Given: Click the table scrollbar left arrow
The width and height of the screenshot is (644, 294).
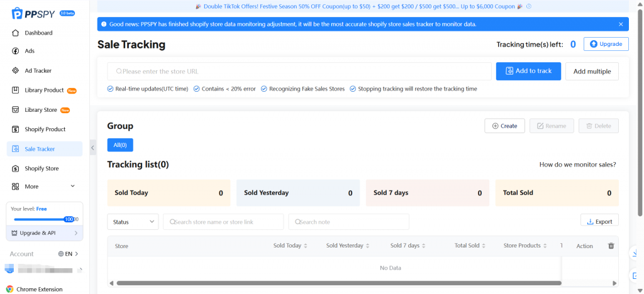Looking at the screenshot, I should pyautogui.click(x=111, y=283).
